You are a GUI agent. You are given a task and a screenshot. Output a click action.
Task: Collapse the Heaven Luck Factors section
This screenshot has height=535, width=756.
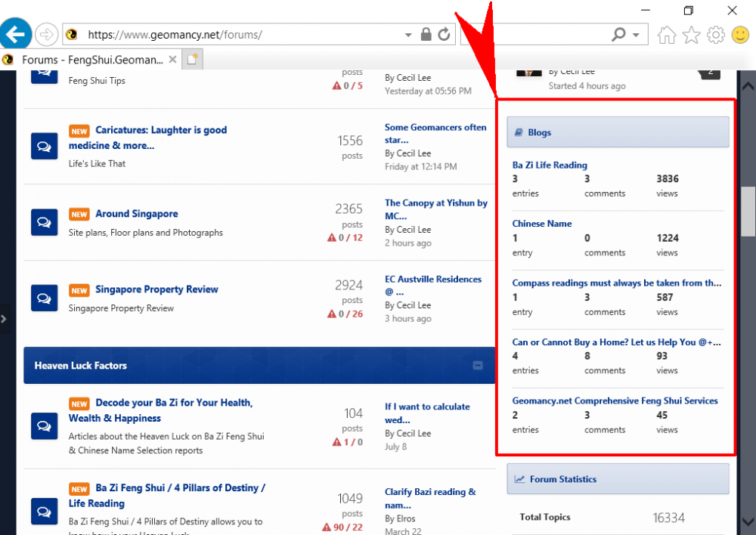478,366
